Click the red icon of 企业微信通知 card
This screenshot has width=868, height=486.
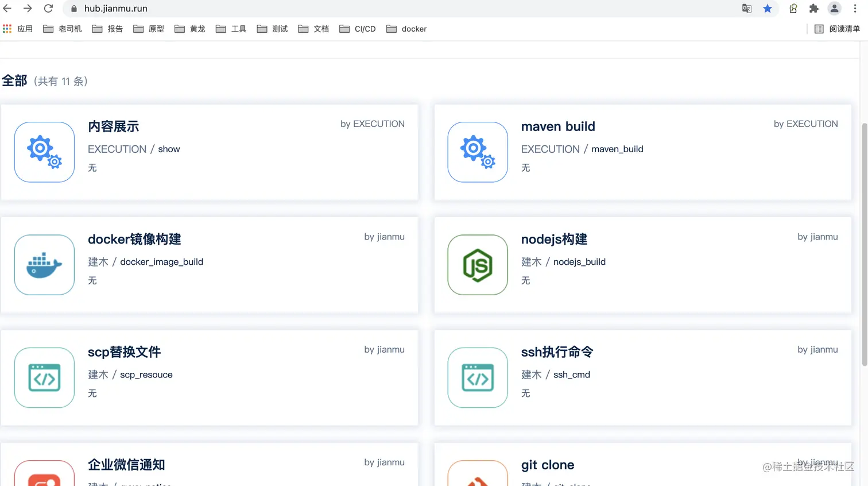tap(44, 473)
